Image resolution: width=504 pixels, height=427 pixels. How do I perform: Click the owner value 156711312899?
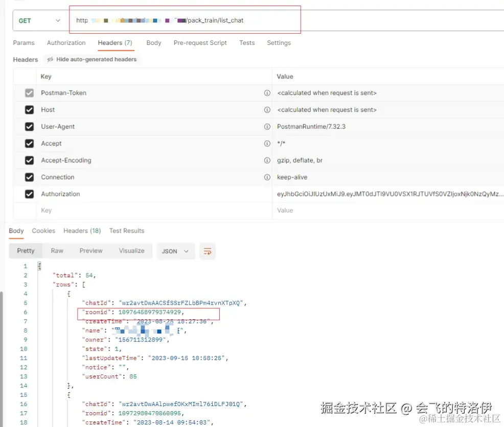[141, 340]
